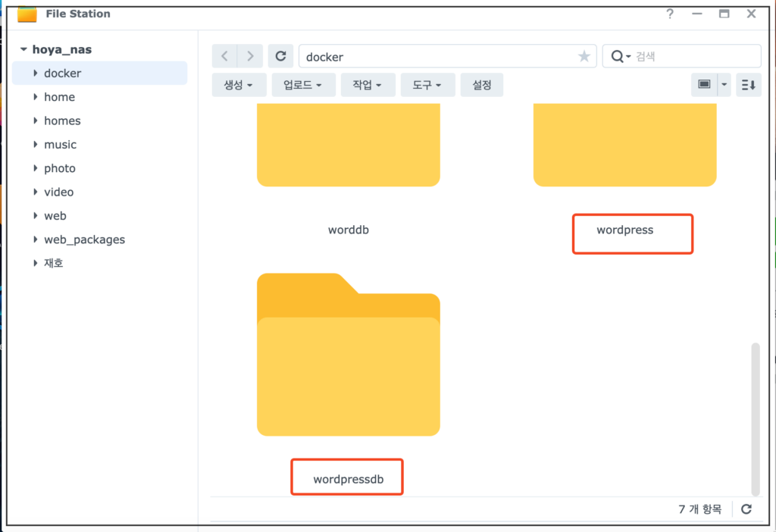Add docker to favorites with the star icon
The width and height of the screenshot is (776, 532).
coord(584,56)
